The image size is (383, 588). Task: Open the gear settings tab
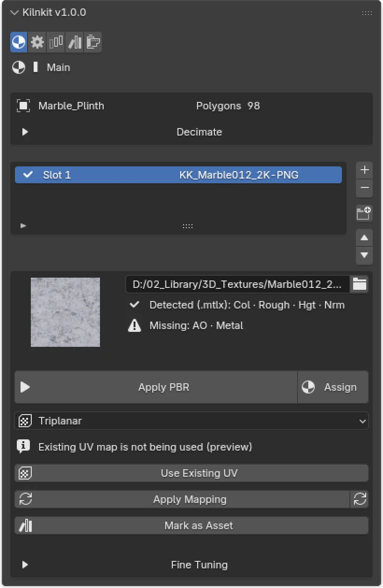pyautogui.click(x=37, y=42)
